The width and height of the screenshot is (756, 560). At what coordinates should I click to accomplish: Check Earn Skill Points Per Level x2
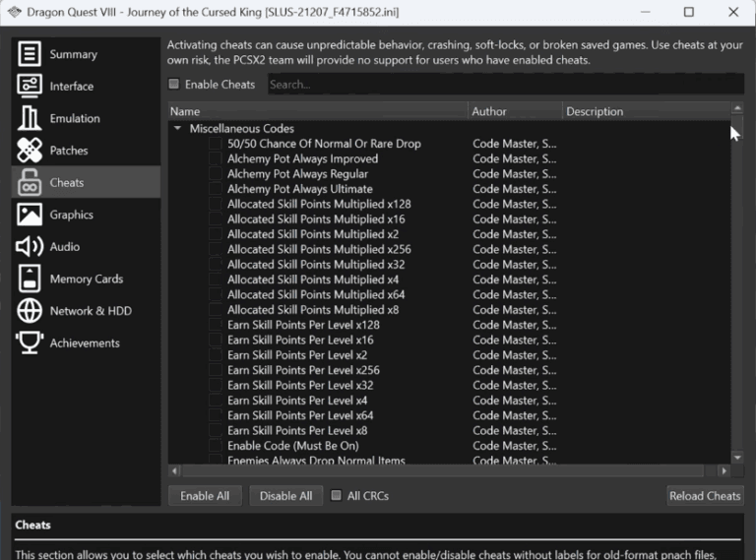(x=216, y=355)
